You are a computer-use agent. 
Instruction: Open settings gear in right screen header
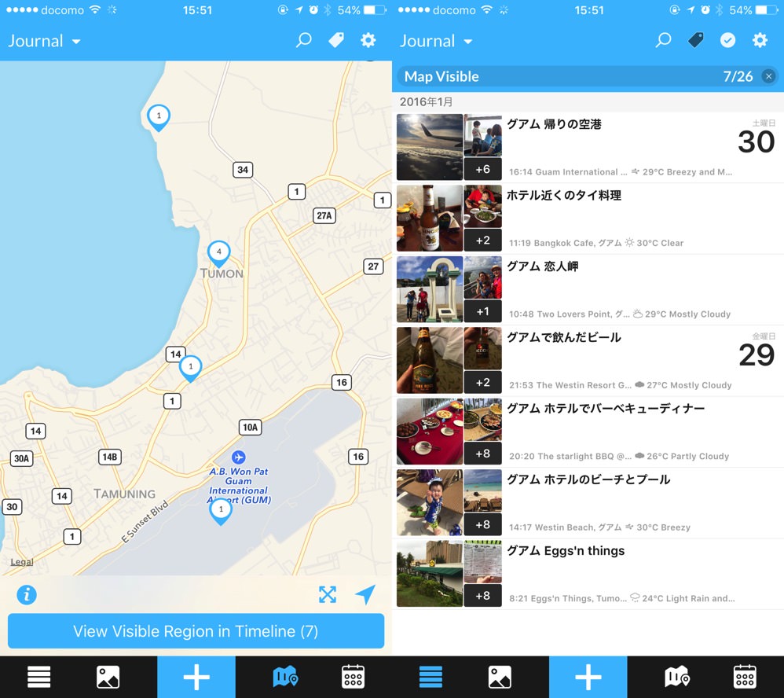760,41
